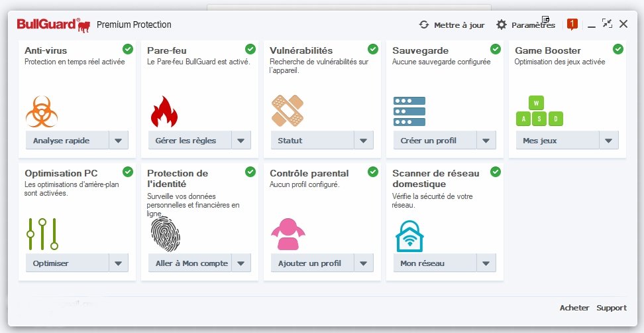Expand the Créer un profil dropdown arrow
The height and width of the screenshot is (333, 644).
486,140
